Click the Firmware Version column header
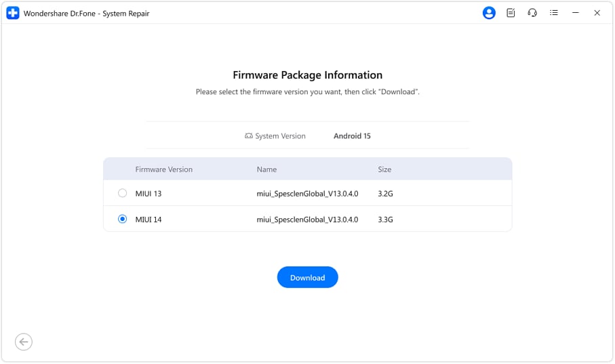 (x=164, y=169)
